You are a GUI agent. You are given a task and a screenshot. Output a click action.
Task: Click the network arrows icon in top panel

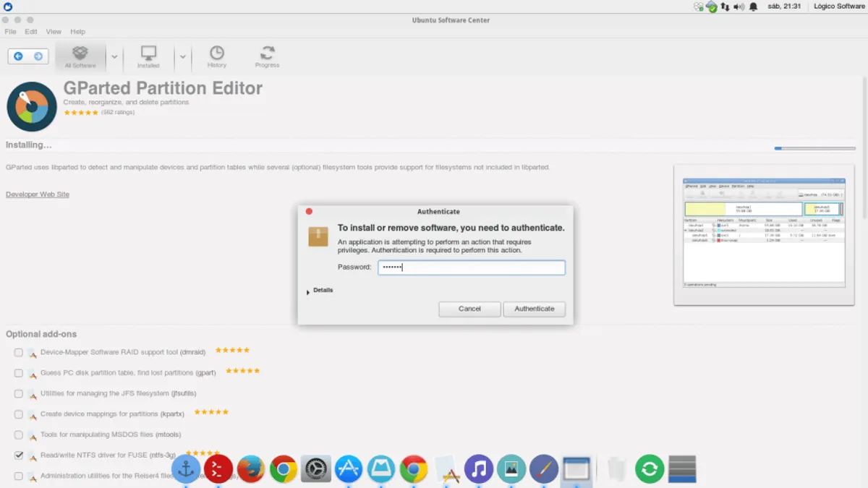726,7
